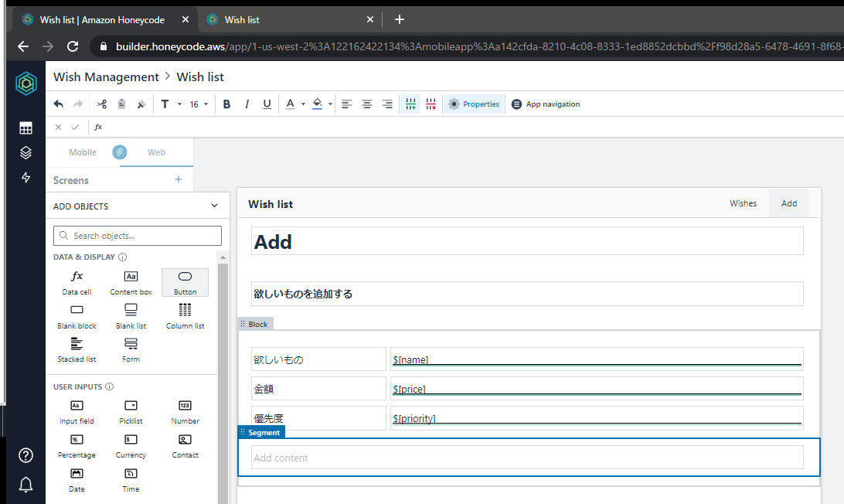Collapse the ADD OBJECTS panel
The image size is (844, 504).
tap(214, 206)
